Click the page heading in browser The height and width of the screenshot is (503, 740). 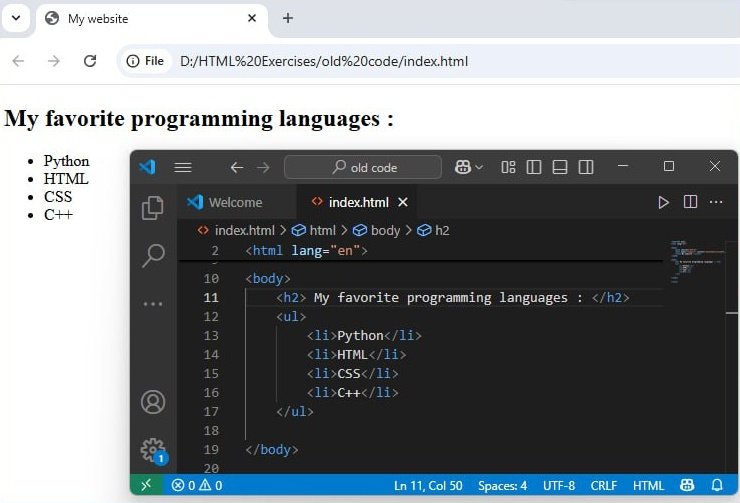pyautogui.click(x=199, y=118)
